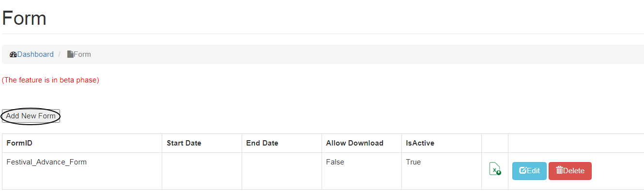Click the blue Edit button label
The image size is (644, 196).
click(533, 171)
